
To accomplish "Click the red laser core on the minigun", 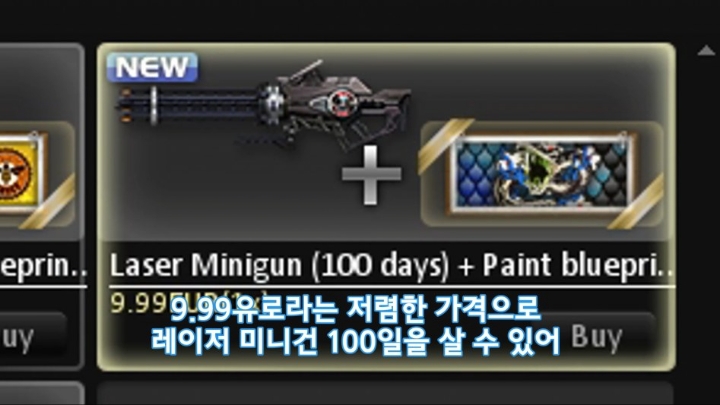I will [x=340, y=102].
